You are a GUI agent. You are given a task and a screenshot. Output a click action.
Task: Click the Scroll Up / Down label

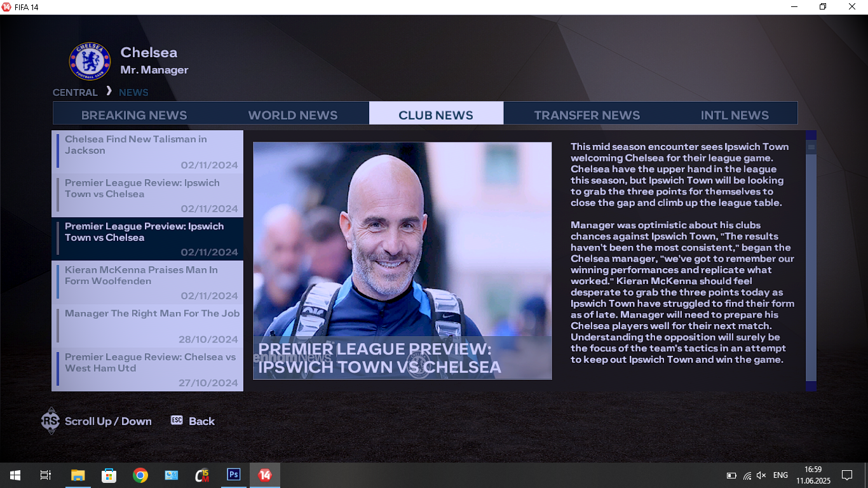[108, 421]
